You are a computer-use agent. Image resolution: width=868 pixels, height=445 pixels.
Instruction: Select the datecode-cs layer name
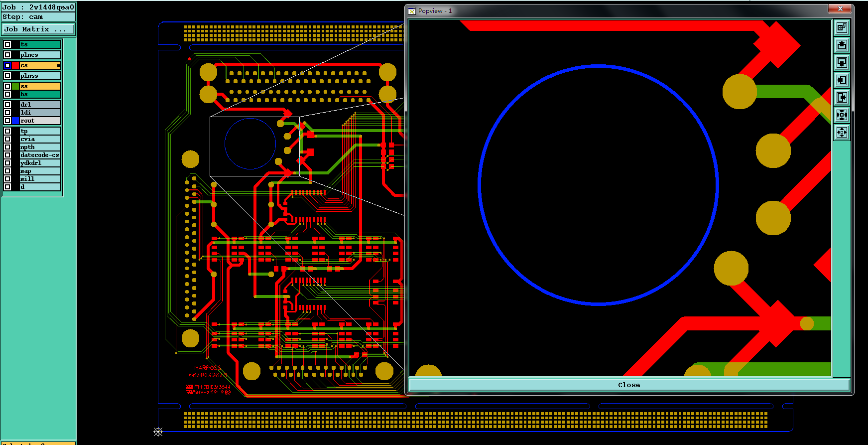click(x=40, y=155)
